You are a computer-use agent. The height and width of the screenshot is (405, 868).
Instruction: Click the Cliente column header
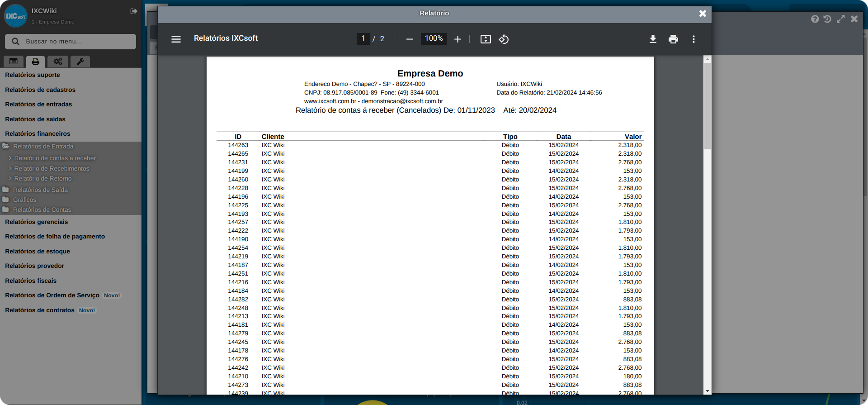pos(273,137)
